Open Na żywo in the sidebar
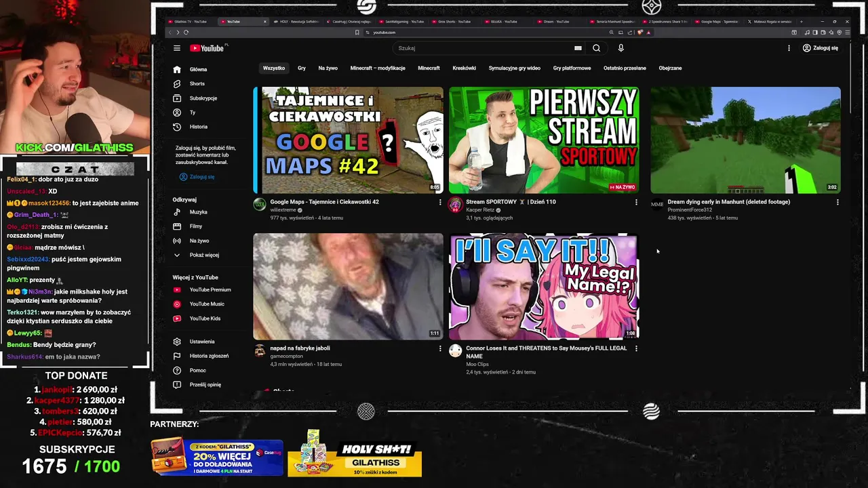The height and width of the screenshot is (488, 868). [198, 241]
